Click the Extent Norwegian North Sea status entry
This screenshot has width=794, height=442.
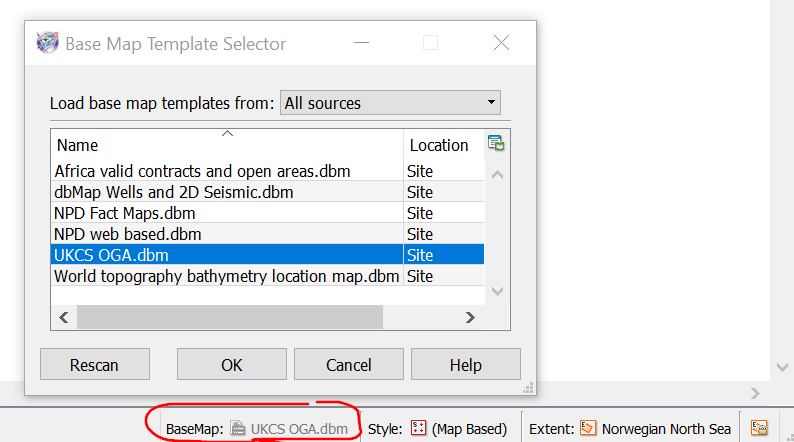(x=630, y=429)
